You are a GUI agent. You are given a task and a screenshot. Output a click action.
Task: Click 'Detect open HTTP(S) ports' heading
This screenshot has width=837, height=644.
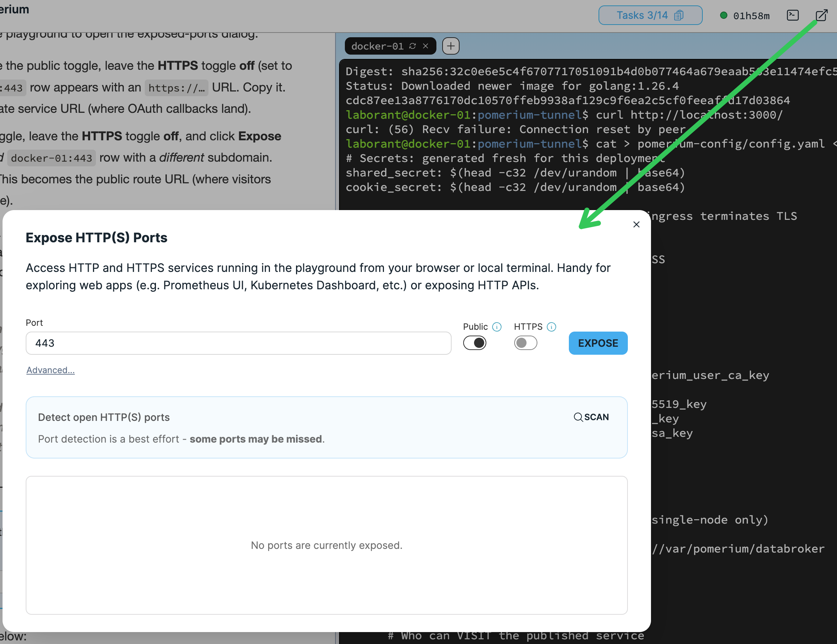coord(103,417)
